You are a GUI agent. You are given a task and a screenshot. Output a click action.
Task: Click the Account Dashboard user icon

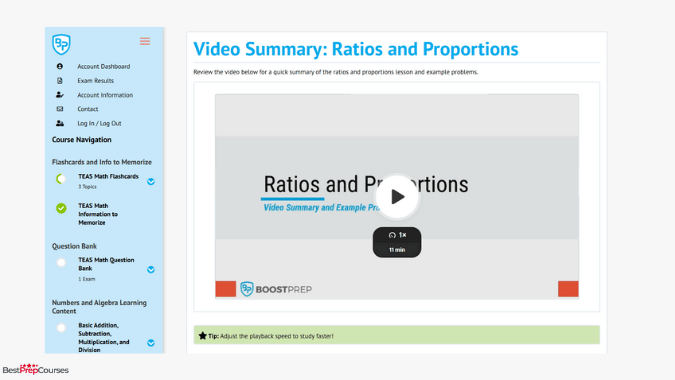coord(60,66)
